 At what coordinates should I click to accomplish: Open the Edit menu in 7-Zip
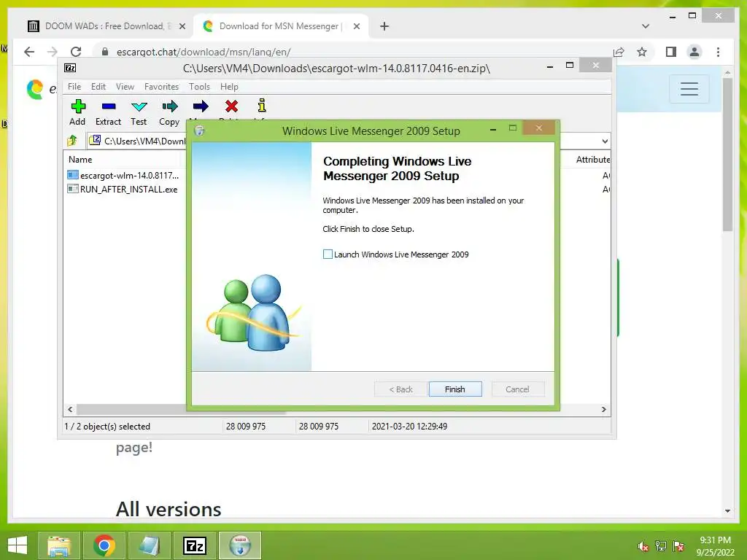point(98,87)
